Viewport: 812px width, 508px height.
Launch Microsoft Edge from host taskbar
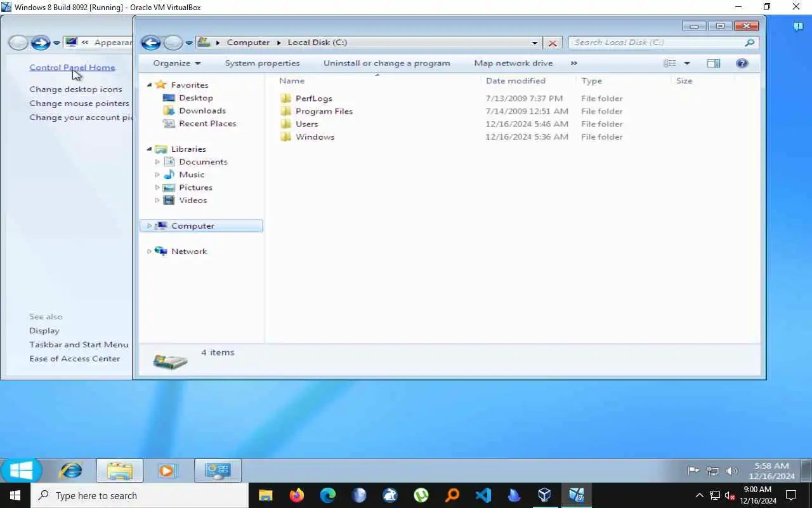point(327,495)
